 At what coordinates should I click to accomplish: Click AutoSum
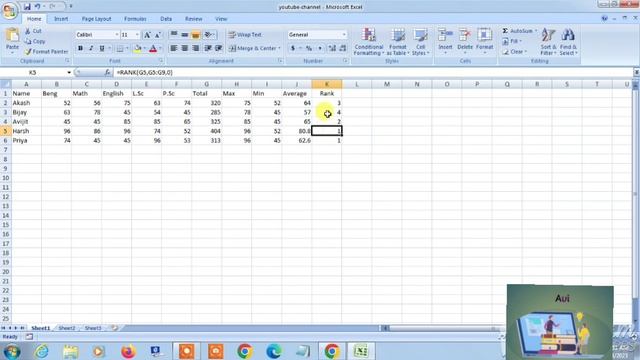pos(517,31)
